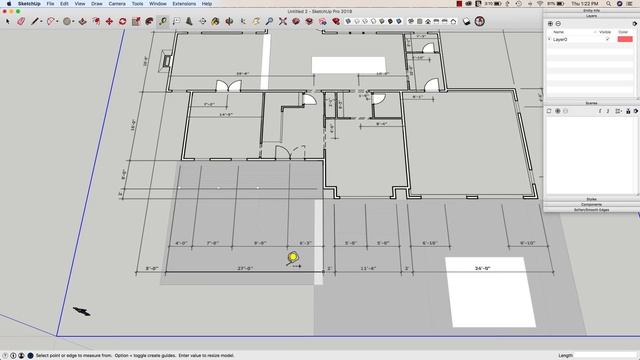640x360 pixels.
Task: Open the Apple menu
Action: pos(9,4)
